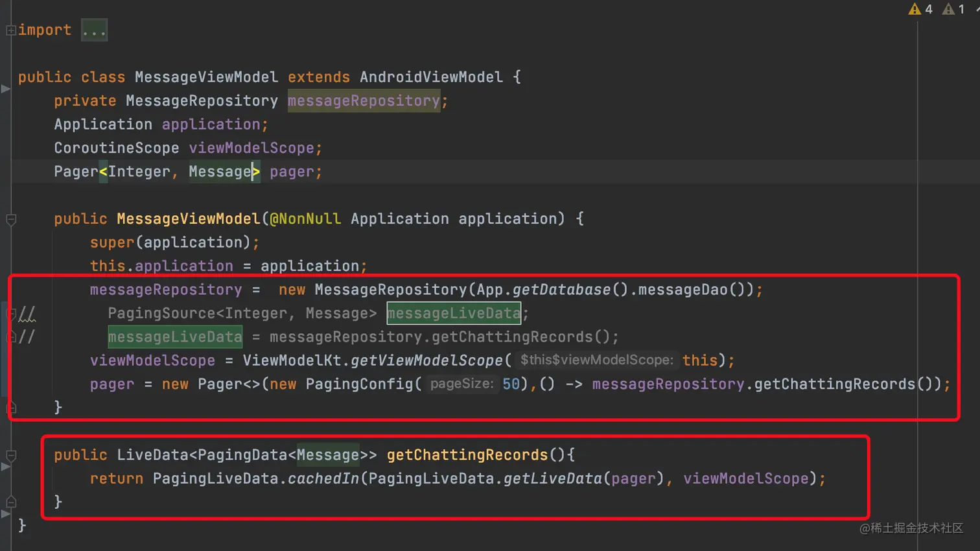
Task: Click viewModelScope argument in the return statement
Action: 746,478
